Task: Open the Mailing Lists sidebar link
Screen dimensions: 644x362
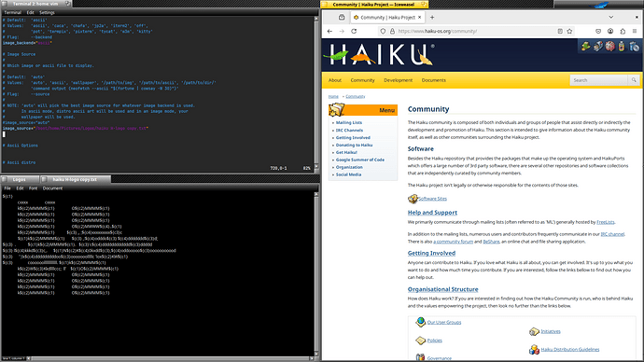Action: 349,123
